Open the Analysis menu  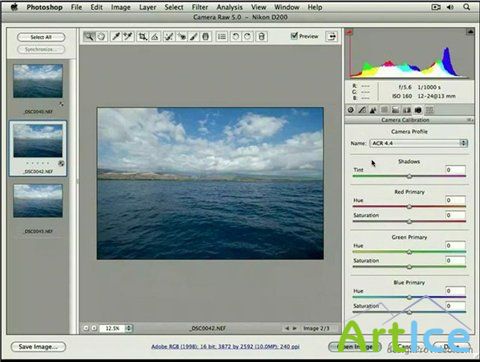230,7
